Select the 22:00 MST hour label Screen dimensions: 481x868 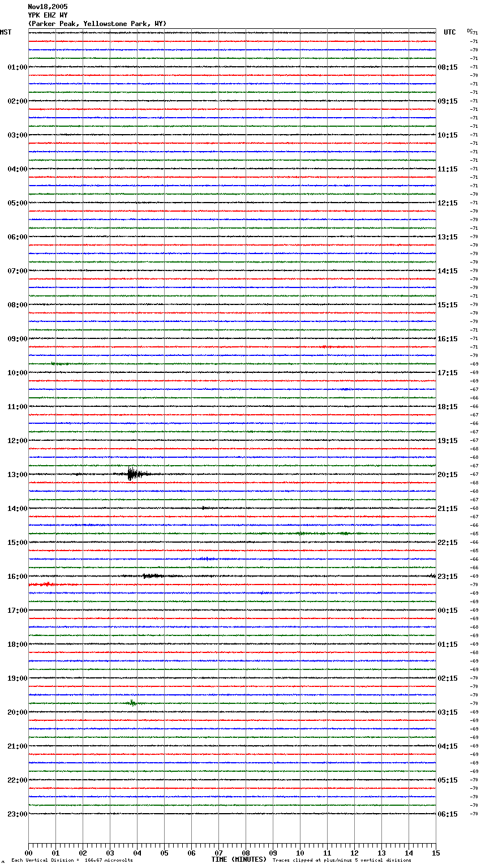click(18, 780)
